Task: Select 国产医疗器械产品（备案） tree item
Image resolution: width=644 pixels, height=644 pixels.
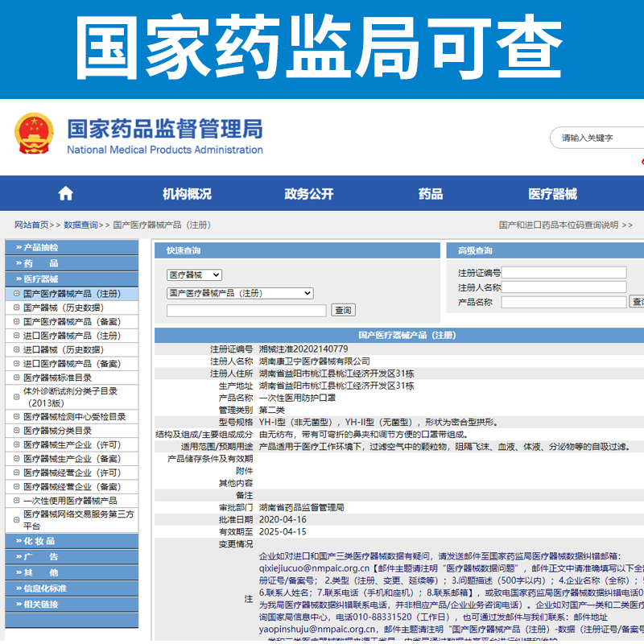Action: (72, 321)
